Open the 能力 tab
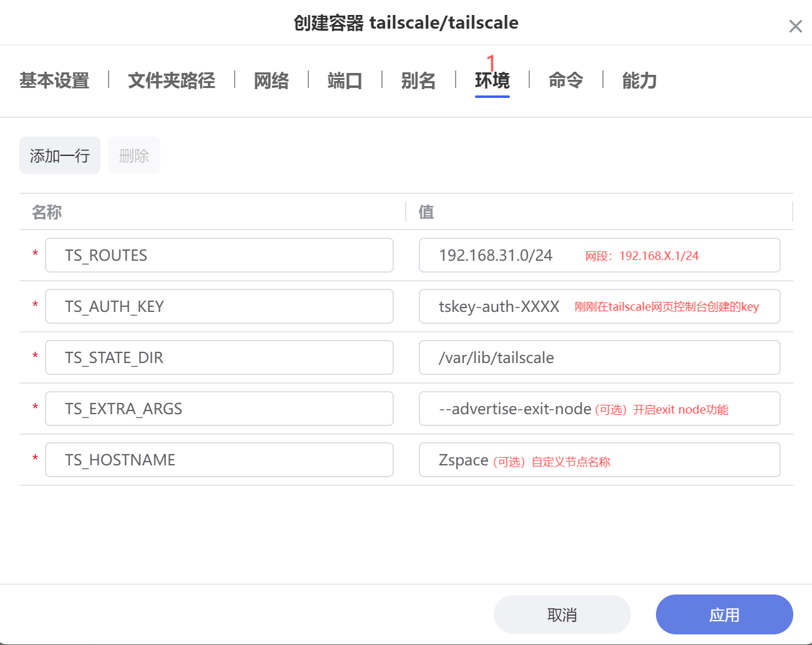Image resolution: width=812 pixels, height=645 pixels. click(640, 80)
